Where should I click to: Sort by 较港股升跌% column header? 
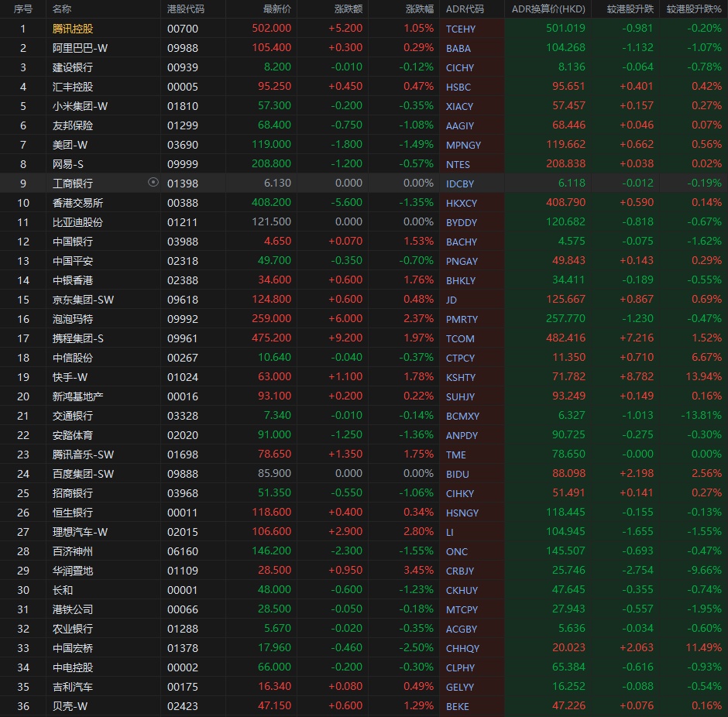pos(694,9)
